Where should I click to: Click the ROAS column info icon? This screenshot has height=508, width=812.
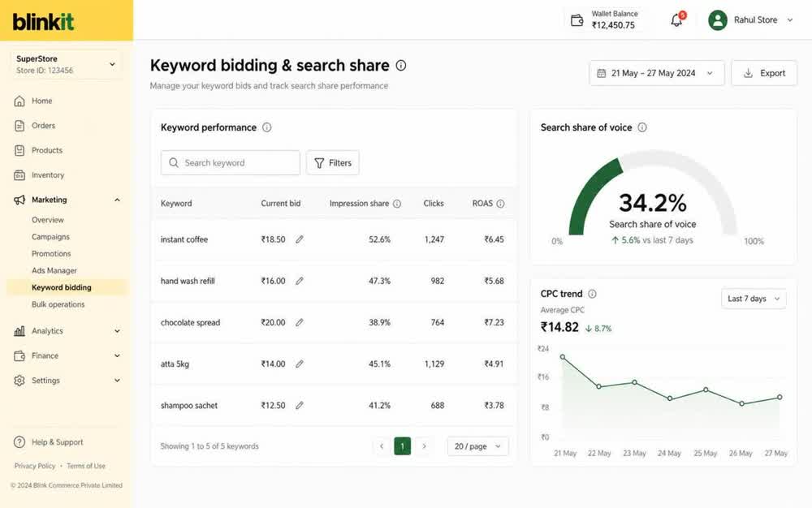(x=500, y=204)
